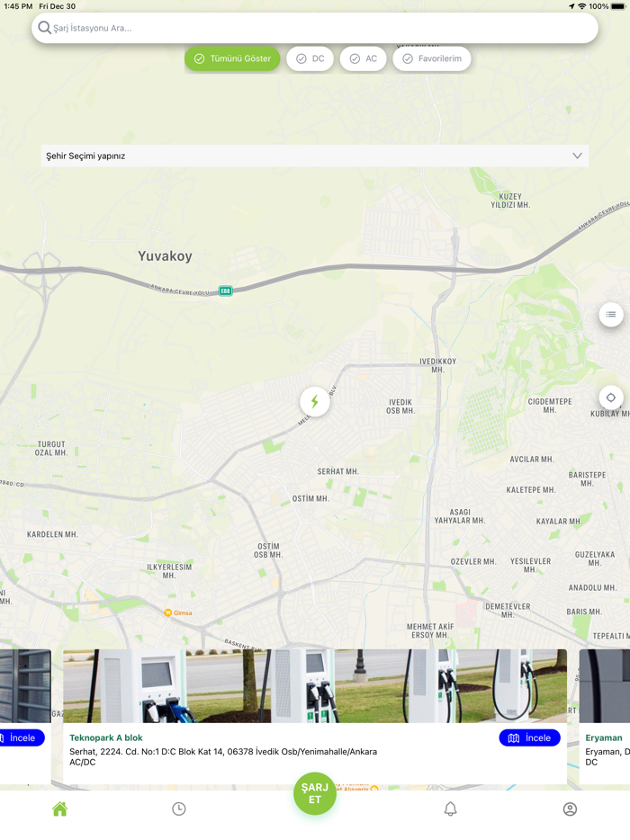The width and height of the screenshot is (630, 840).
Task: Open the profile account tab
Action: pyautogui.click(x=570, y=809)
